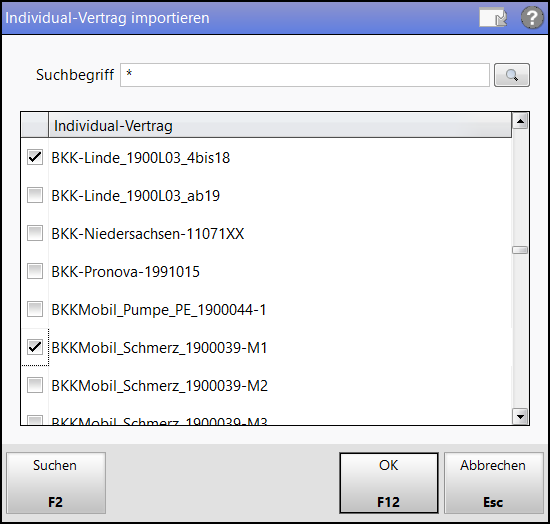
Task: Confirm with the OK F12 button
Action: [x=389, y=483]
